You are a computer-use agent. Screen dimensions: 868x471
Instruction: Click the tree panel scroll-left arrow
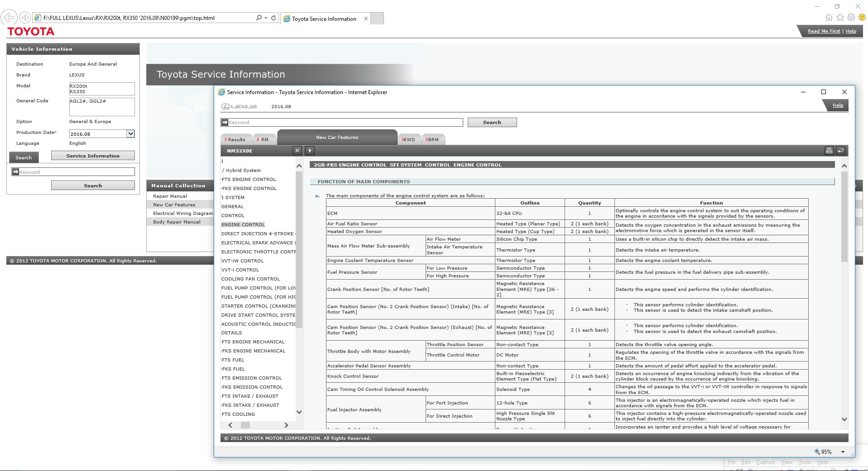click(x=230, y=425)
